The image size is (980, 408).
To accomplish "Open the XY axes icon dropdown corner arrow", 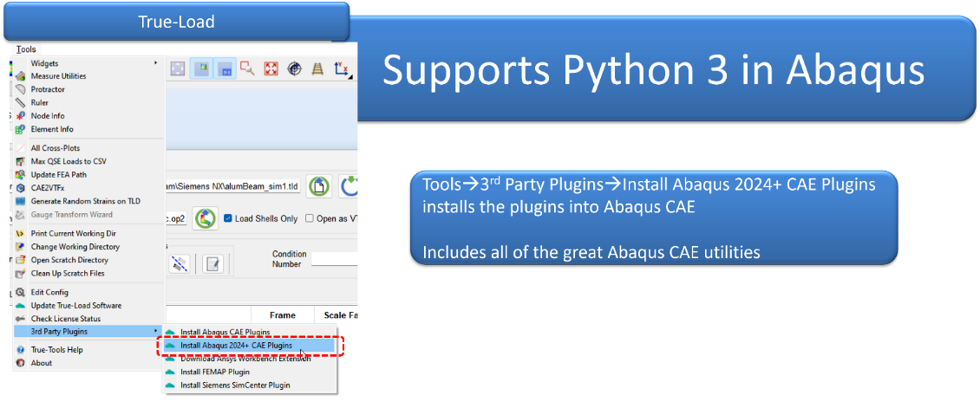I will click(x=349, y=78).
